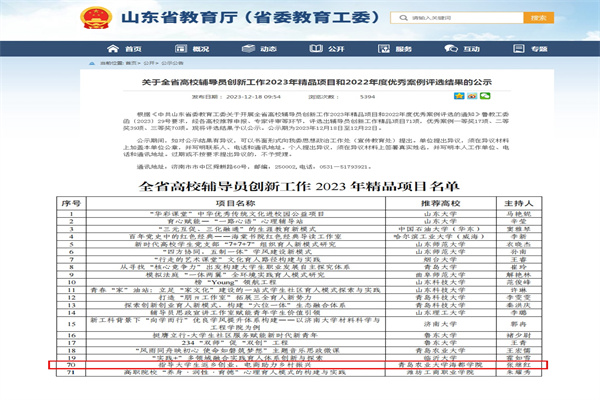Click 青岛农业大学 in row 18
Viewport: 600px width, 400px height.
[440, 351]
